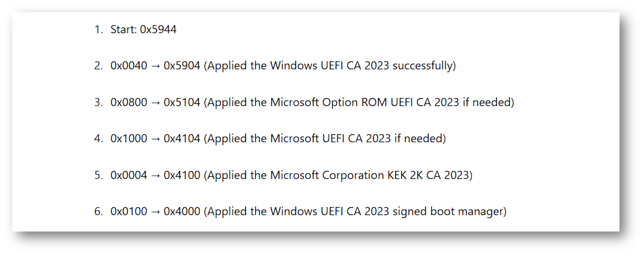
Task: Click list number 1 marker
Action: coord(98,29)
